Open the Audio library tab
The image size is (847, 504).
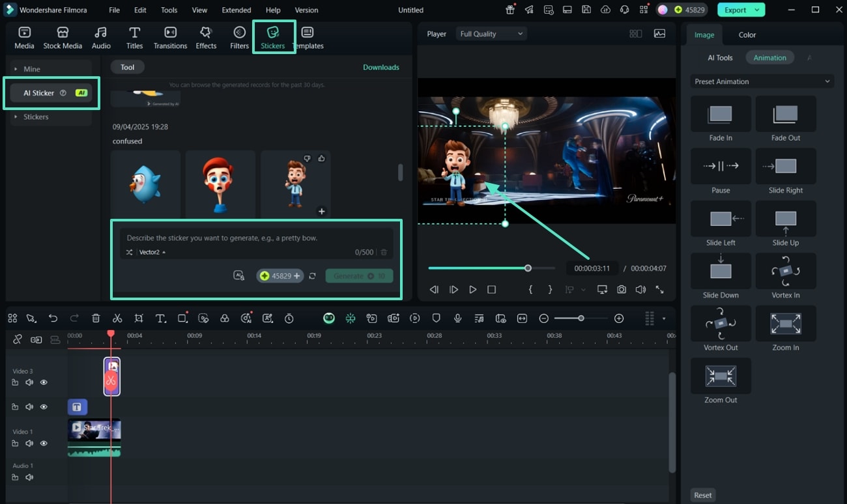pyautogui.click(x=101, y=38)
